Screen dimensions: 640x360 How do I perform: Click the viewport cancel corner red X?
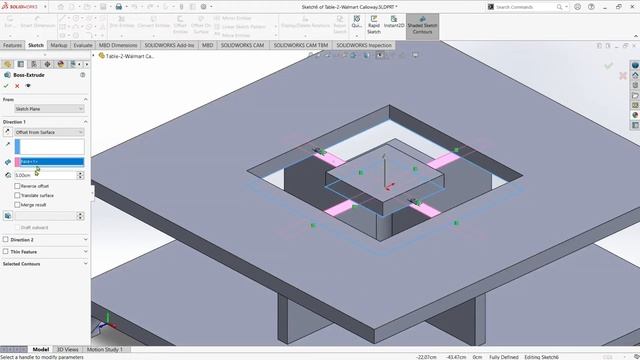(x=623, y=76)
